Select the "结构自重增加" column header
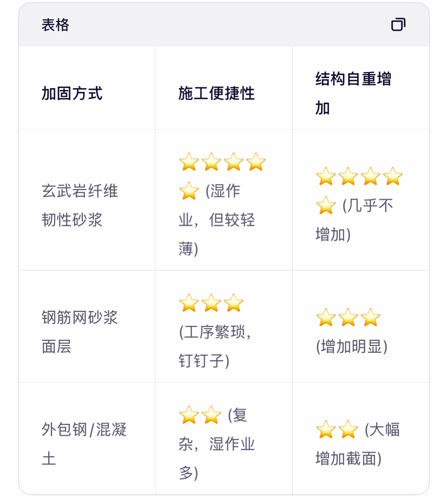Screen dimensions: 448x504 point(353,93)
